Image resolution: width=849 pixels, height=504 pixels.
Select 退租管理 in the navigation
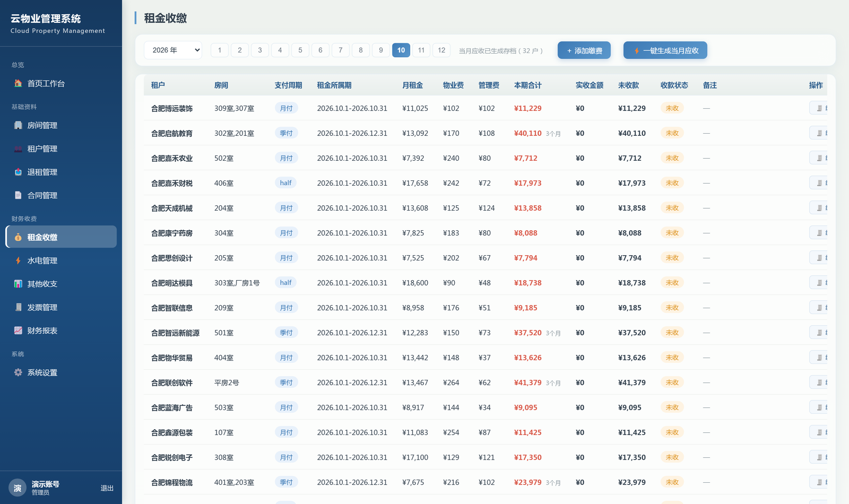click(x=61, y=172)
